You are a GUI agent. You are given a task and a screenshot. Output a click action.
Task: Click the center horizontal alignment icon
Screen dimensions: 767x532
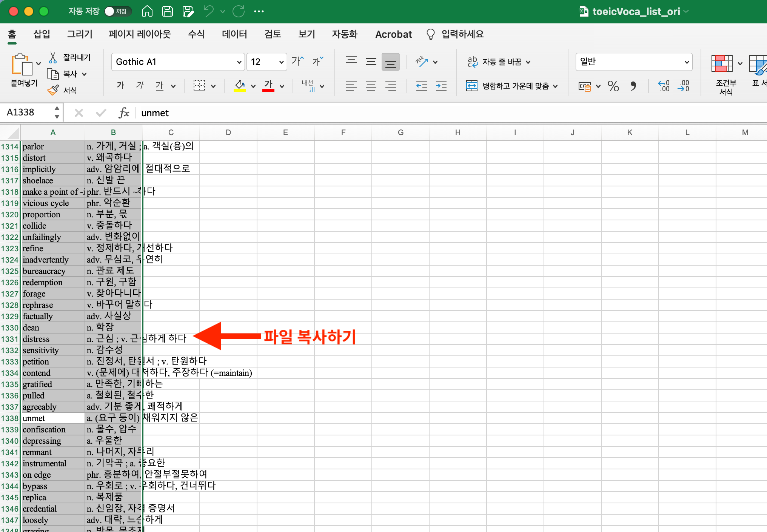[x=371, y=86]
